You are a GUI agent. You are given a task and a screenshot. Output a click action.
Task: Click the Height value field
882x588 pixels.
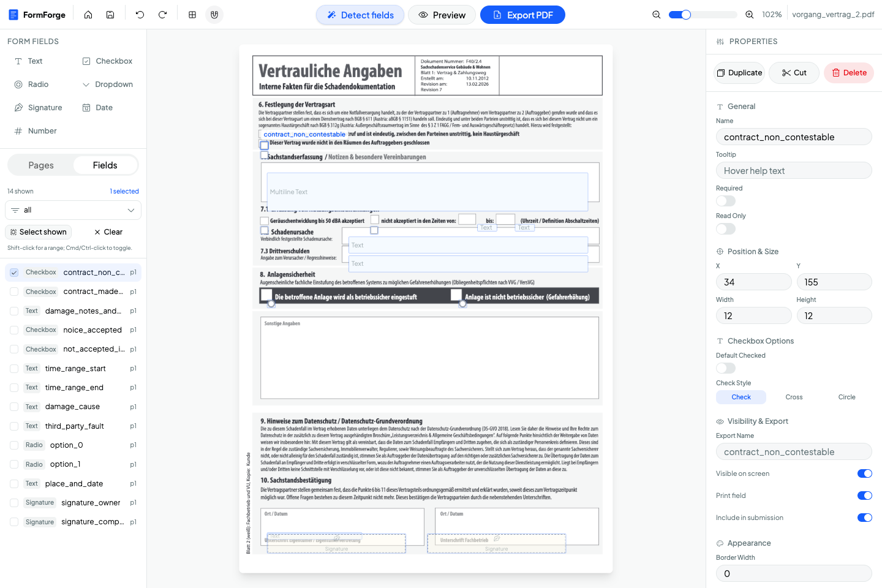(834, 316)
